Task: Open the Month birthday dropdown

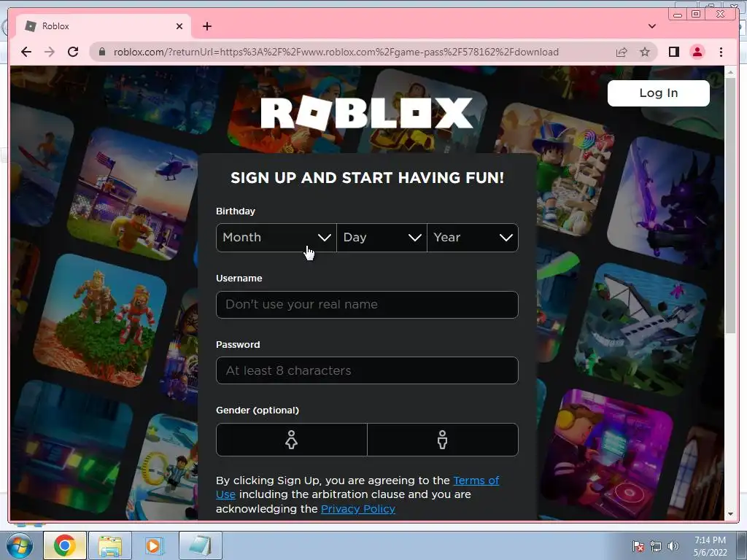Action: click(276, 238)
